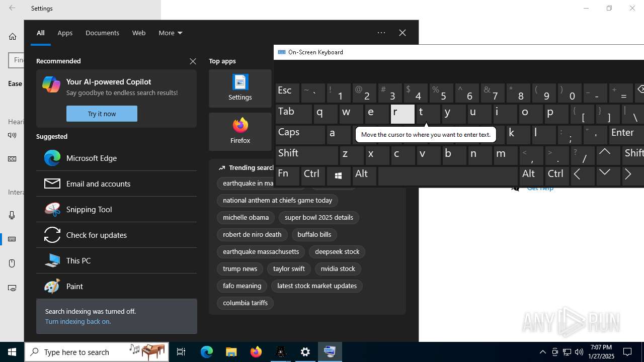644x362 pixels.
Task: Open File Explorer from the taskbar
Action: (231, 352)
